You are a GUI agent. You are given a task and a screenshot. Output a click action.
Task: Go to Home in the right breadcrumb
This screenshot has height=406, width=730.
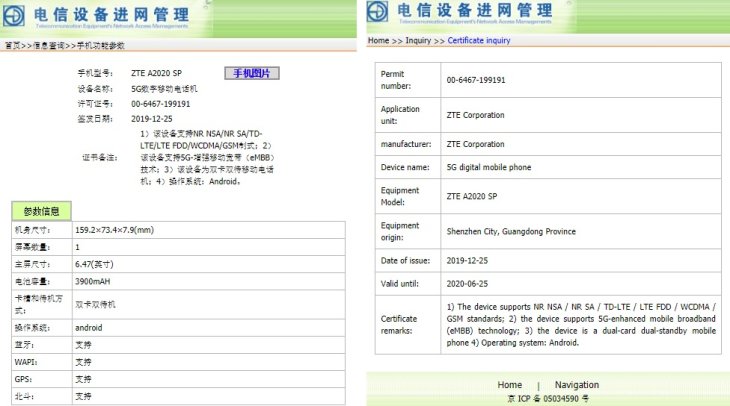tap(378, 41)
